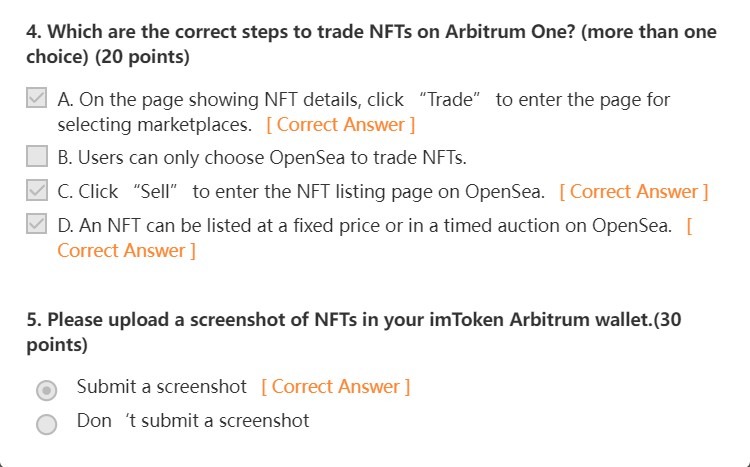The image size is (750, 467).
Task: Click Correct Answer tag after option A
Action: point(340,125)
